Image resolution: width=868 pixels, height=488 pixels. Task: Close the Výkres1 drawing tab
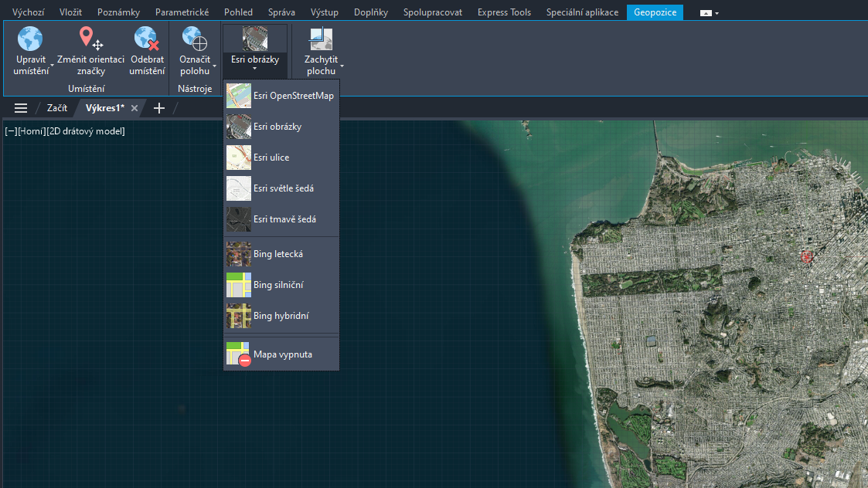coord(134,108)
